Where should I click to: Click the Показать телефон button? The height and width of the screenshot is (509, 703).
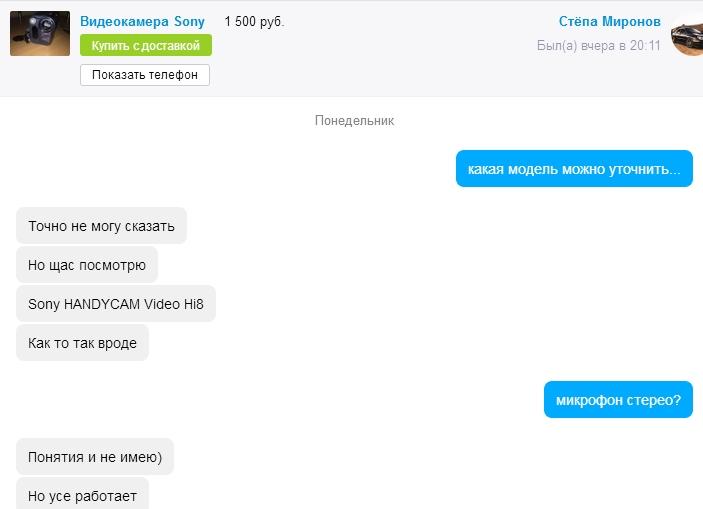pos(145,75)
